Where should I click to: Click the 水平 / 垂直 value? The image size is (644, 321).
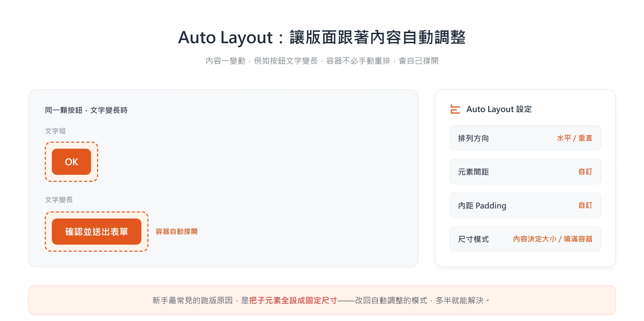tap(575, 138)
